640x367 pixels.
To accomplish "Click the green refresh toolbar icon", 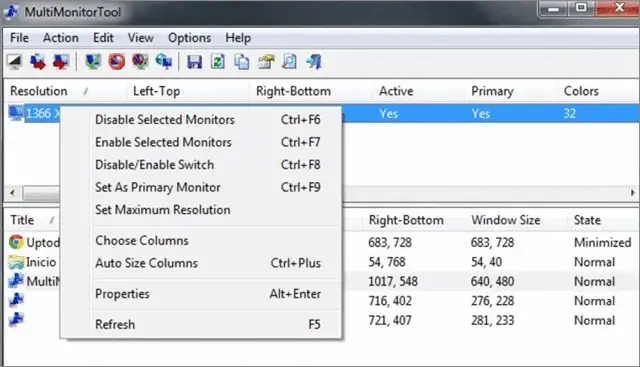I will [218, 62].
